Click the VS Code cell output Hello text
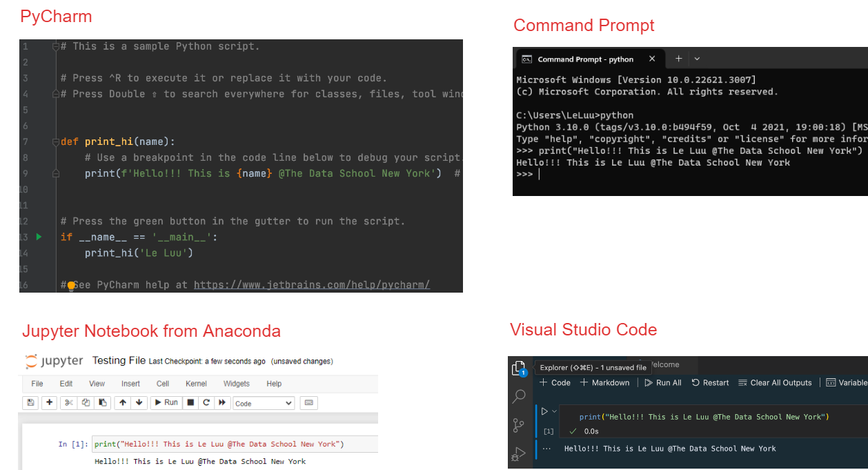Image resolution: width=868 pixels, height=470 pixels. coord(670,449)
